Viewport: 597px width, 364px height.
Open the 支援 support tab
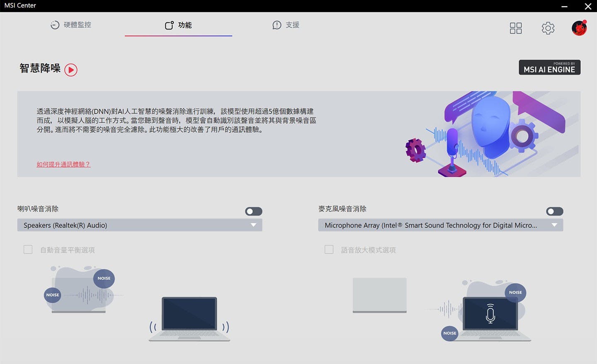click(x=286, y=25)
